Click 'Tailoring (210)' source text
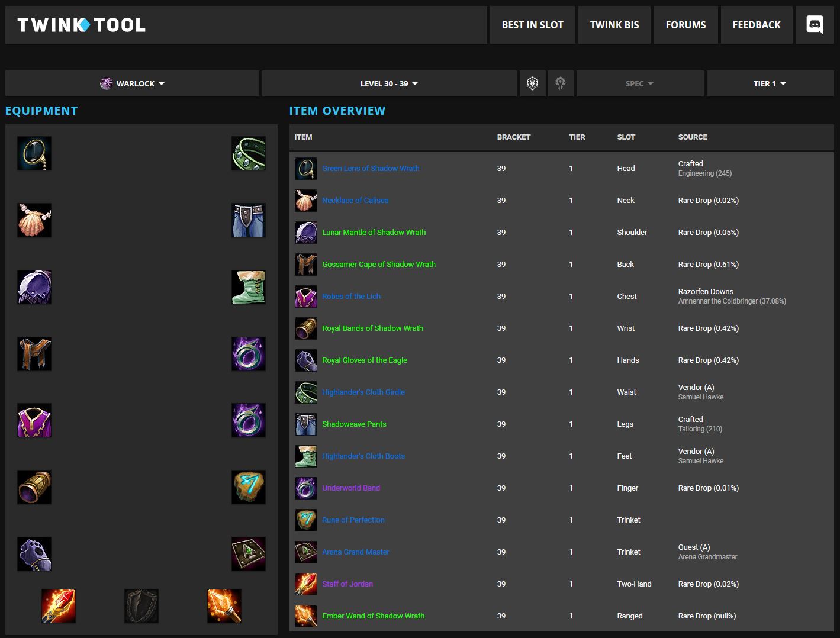 tap(700, 429)
